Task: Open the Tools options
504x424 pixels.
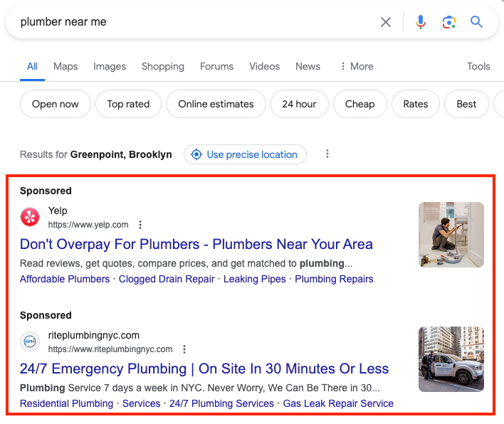Action: 478,66
